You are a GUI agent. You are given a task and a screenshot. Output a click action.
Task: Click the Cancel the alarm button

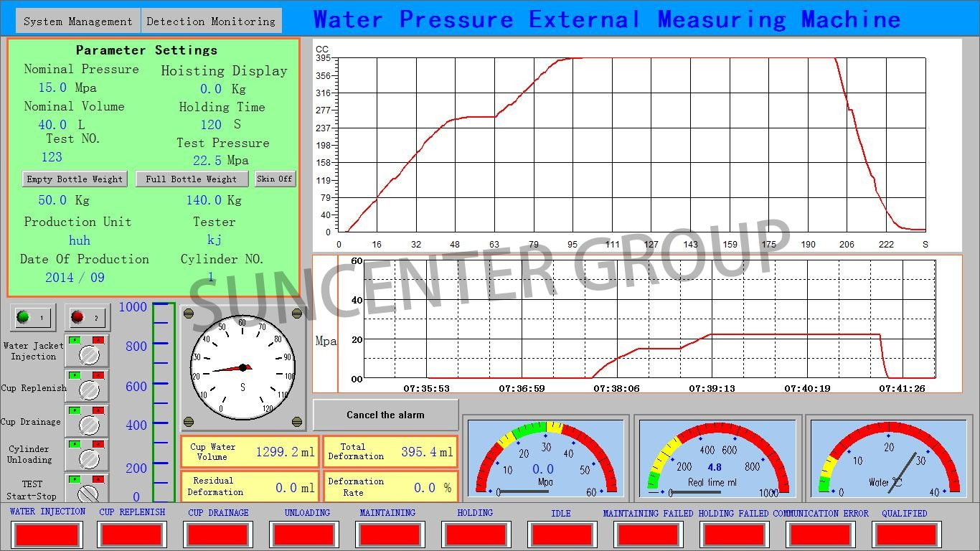coord(385,415)
